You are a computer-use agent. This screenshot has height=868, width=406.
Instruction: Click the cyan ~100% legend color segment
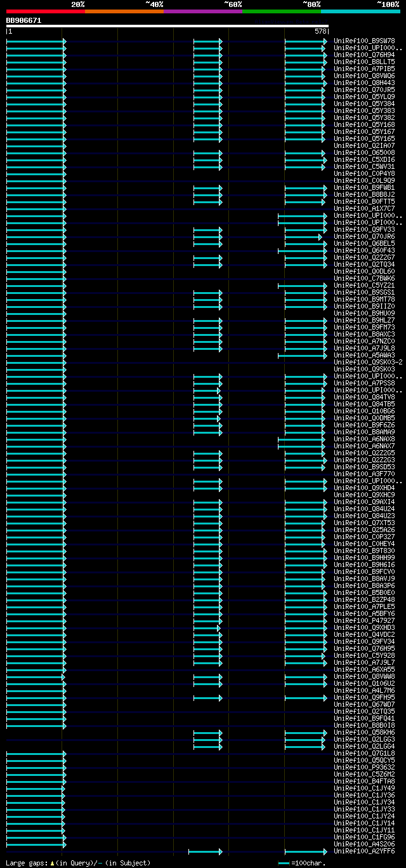click(360, 11)
